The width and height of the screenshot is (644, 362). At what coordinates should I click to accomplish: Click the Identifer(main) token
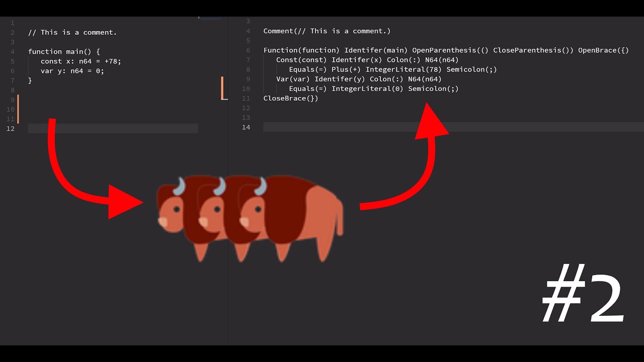point(376,50)
